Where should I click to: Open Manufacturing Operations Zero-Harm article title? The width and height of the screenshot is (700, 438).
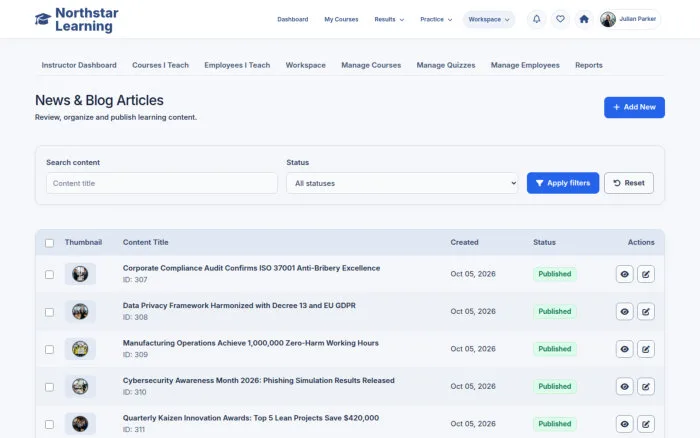(x=250, y=343)
